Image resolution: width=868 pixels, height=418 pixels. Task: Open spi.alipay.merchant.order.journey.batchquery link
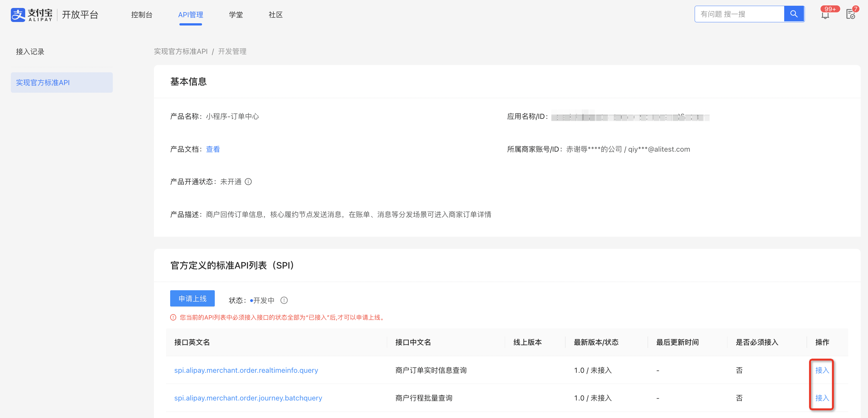[248, 398]
